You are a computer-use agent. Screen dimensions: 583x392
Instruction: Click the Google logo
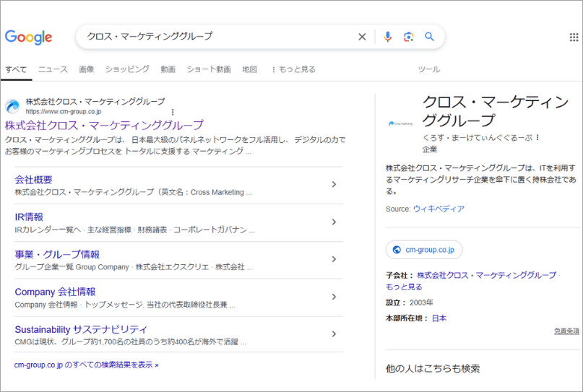coord(28,37)
